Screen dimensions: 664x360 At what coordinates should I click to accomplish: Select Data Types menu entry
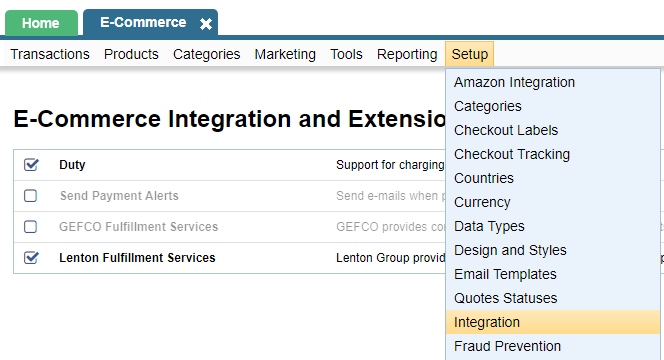tap(553, 226)
